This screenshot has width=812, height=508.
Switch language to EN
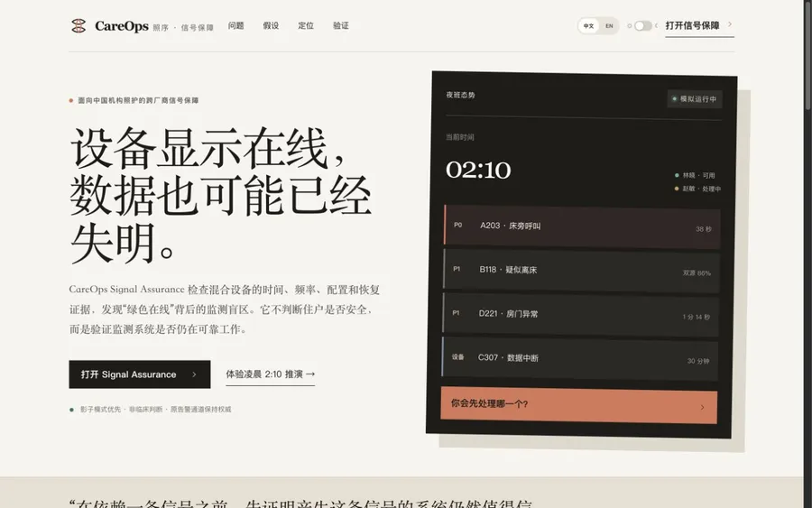[x=609, y=26]
